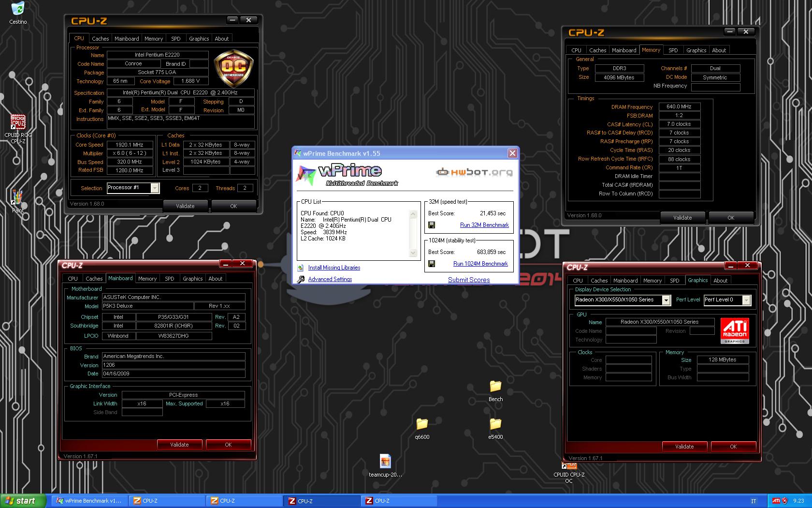Click the BIOS date 04/16/2009 field
812x508 pixels.
coord(174,374)
